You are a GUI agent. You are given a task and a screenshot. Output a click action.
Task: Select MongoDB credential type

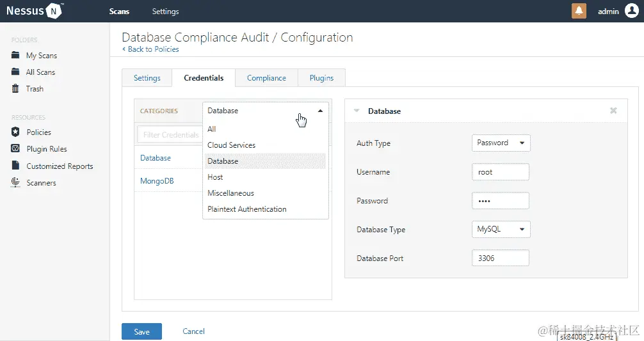(x=157, y=181)
